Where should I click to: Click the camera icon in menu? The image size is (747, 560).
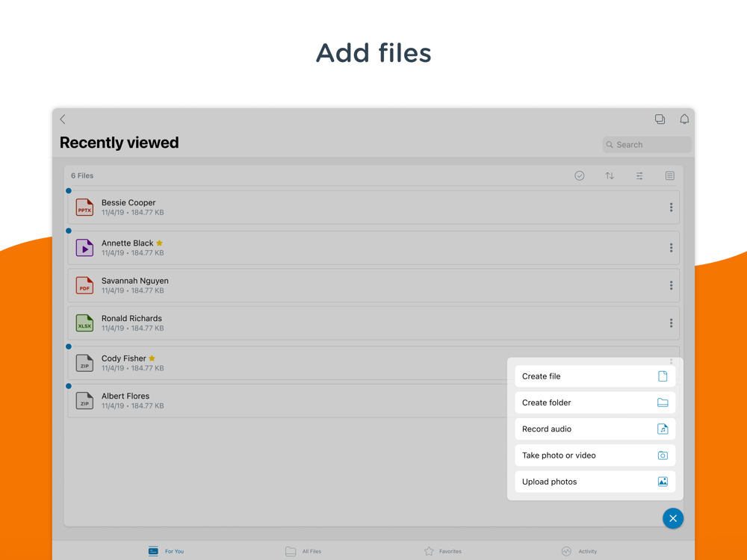pyautogui.click(x=663, y=455)
